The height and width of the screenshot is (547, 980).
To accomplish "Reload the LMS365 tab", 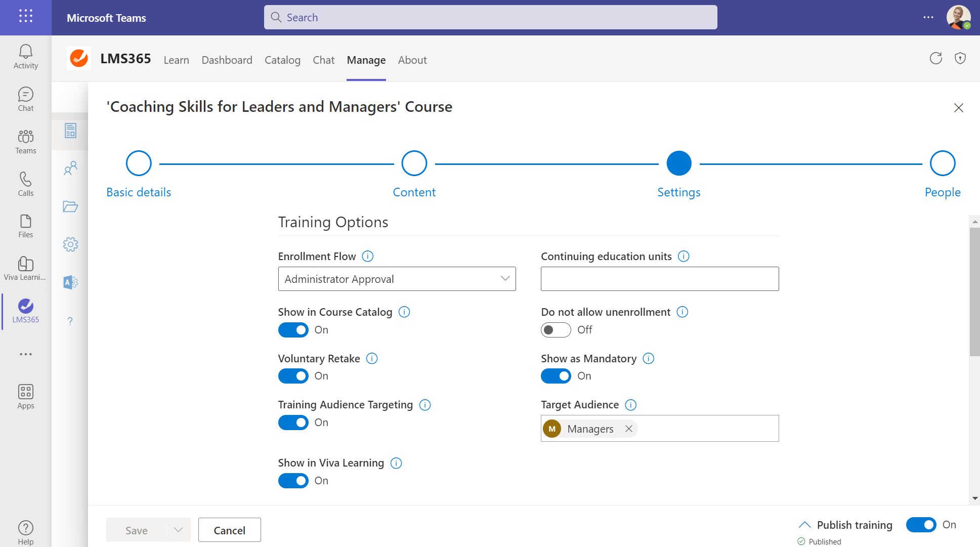I will click(936, 58).
